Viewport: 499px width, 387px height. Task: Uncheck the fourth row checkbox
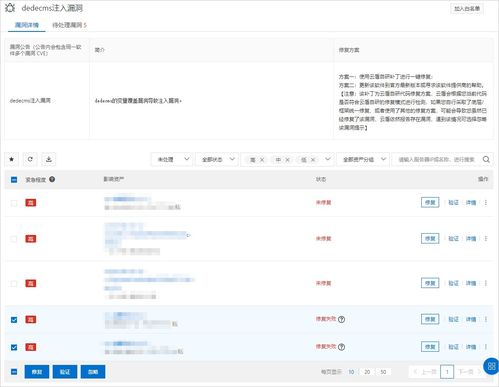(x=14, y=320)
